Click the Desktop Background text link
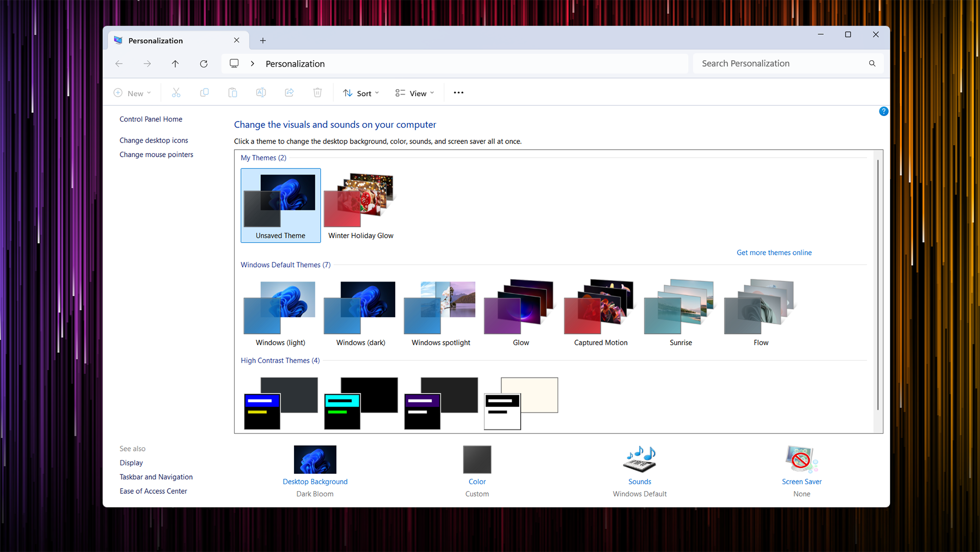The width and height of the screenshot is (980, 552). pyautogui.click(x=315, y=482)
